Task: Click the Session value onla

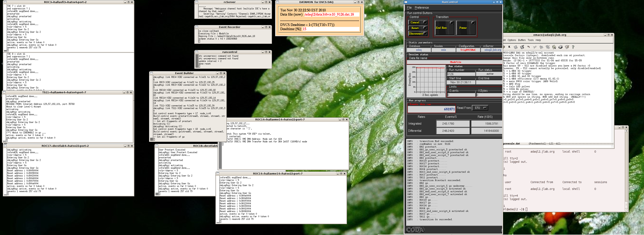Action: pyautogui.click(x=443, y=50)
